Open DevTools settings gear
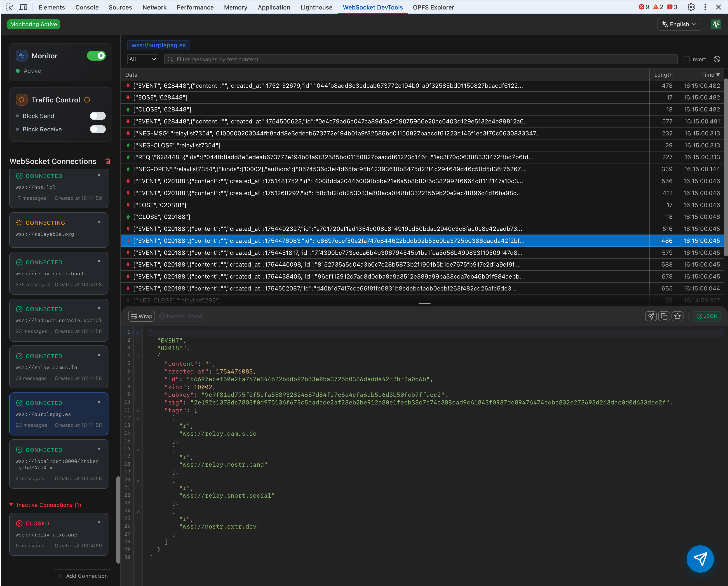 691,7
